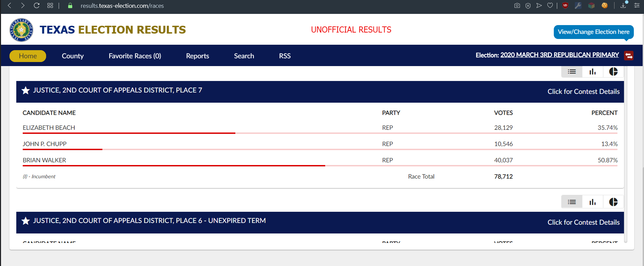Open the 2020 March 3rd Republican Primary link
Viewport: 644px width, 266px height.
coord(560,55)
